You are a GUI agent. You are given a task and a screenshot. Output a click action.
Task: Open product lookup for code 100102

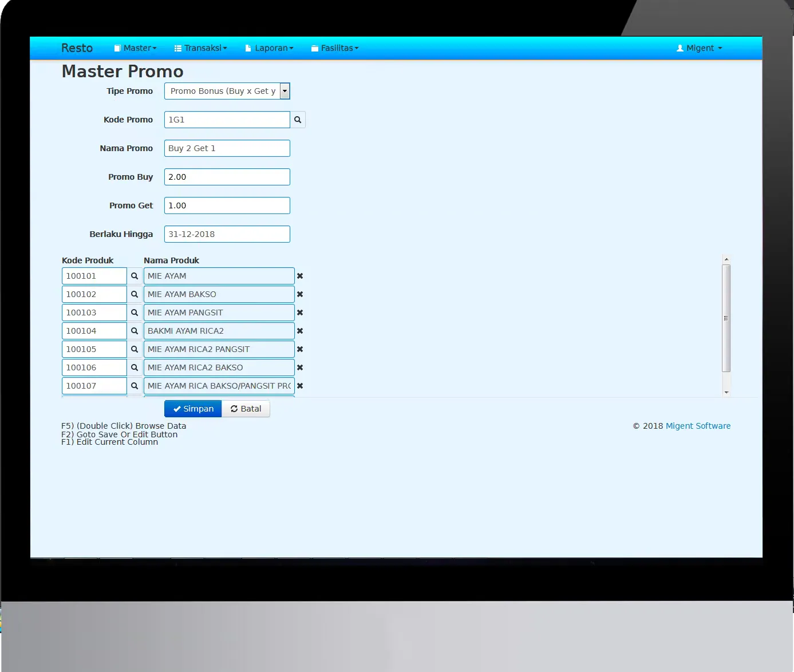click(135, 294)
